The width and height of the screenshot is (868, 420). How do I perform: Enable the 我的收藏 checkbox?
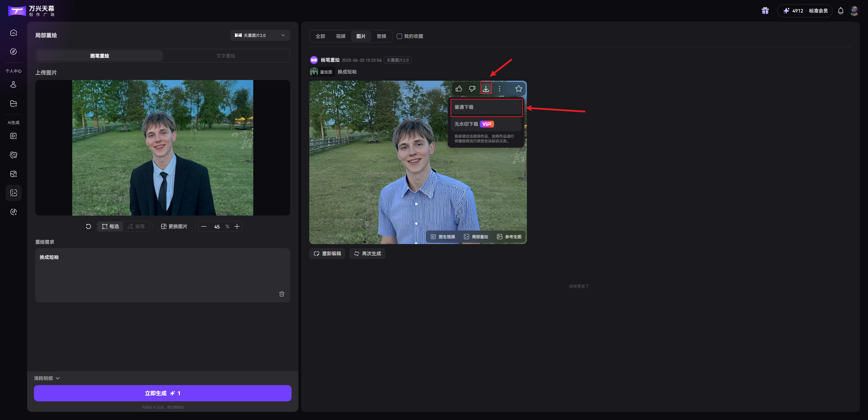[x=399, y=36]
